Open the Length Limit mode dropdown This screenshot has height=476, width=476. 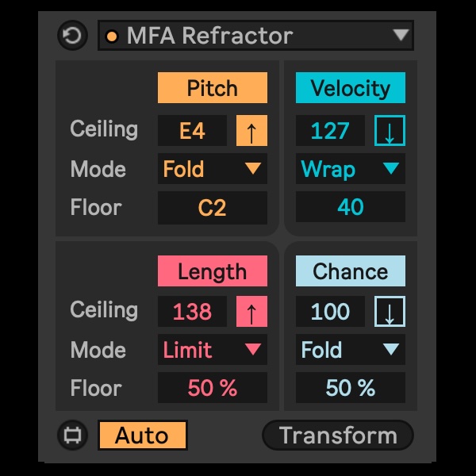212,350
